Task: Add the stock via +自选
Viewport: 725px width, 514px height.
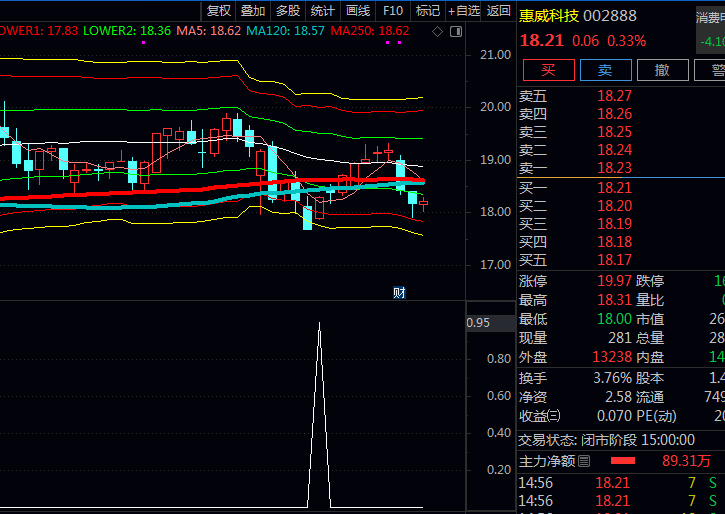Action: (x=463, y=11)
